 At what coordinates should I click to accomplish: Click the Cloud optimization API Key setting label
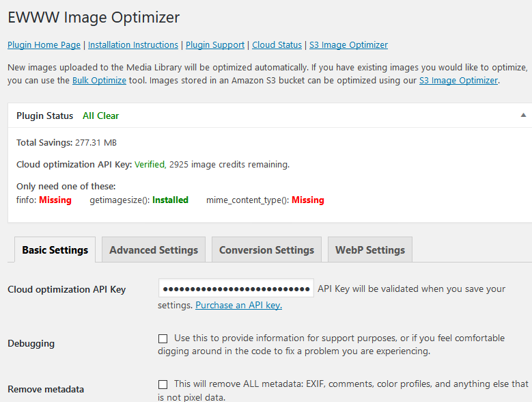tap(66, 289)
